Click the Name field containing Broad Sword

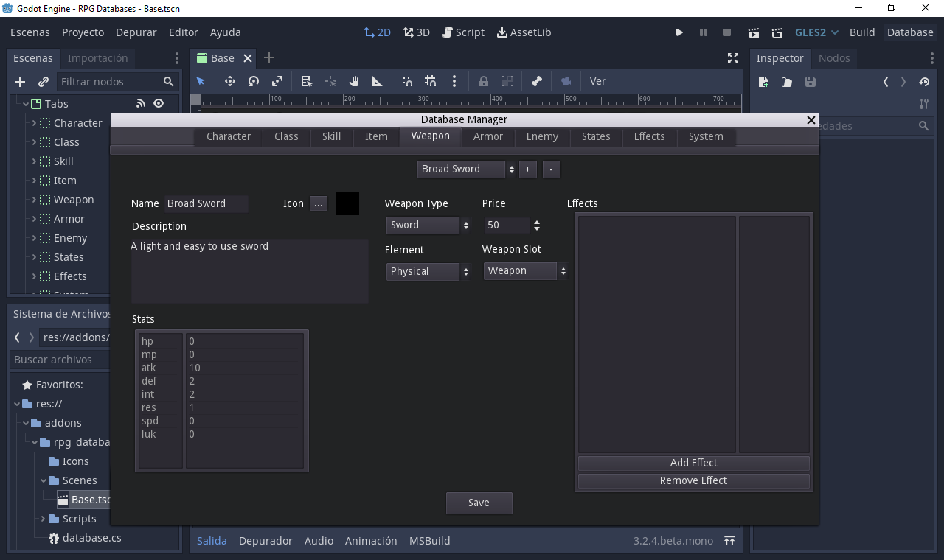coord(206,204)
